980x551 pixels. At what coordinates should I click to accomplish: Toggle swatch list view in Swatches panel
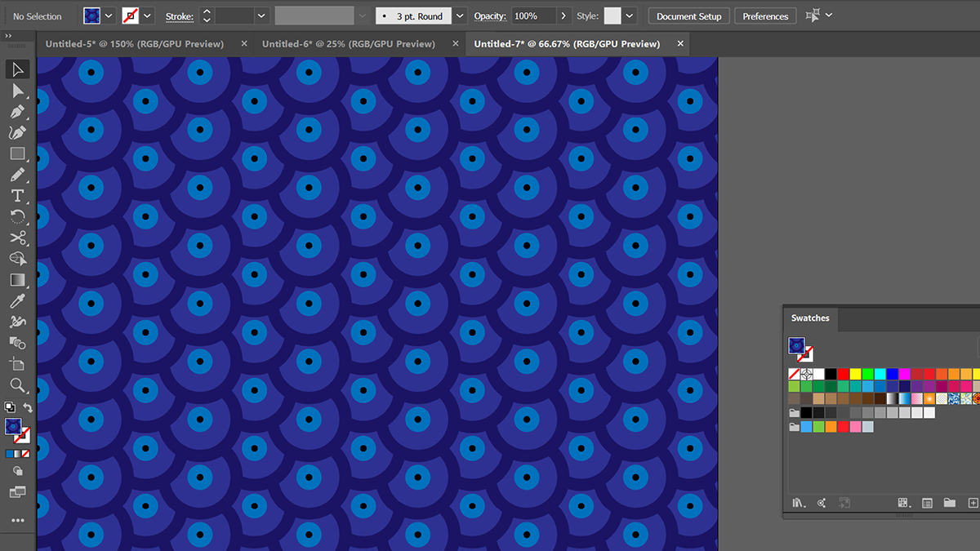[927, 503]
